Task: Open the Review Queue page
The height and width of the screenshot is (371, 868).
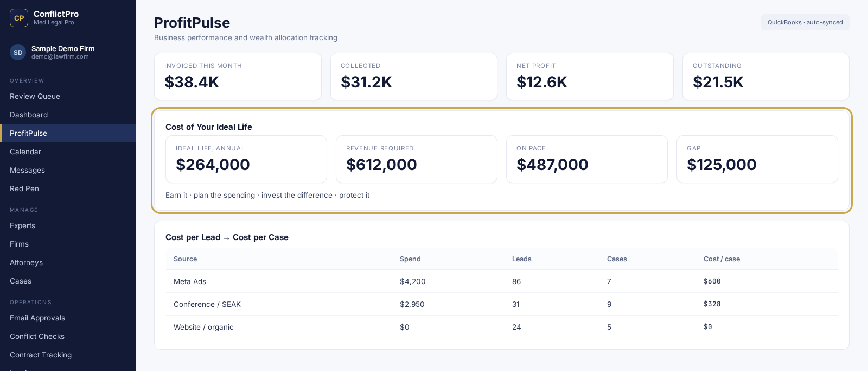Action: pos(68,96)
